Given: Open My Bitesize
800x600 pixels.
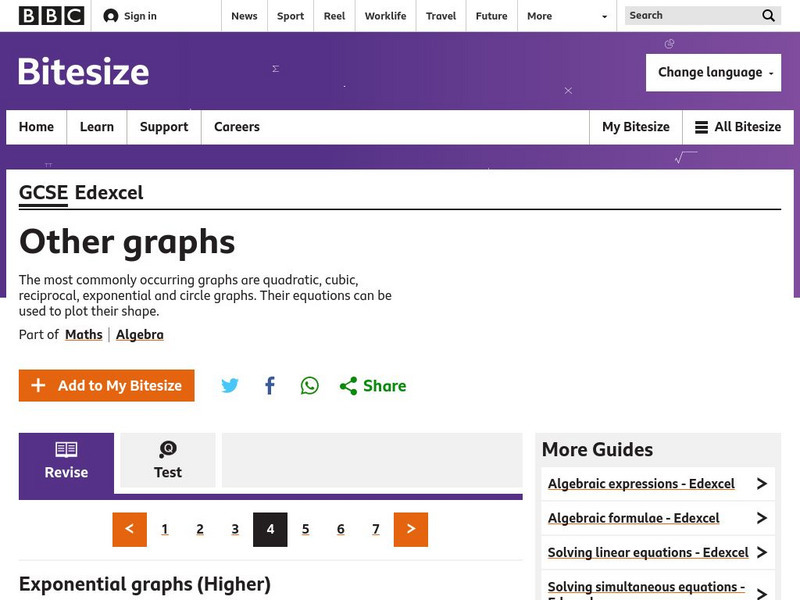Looking at the screenshot, I should (636, 127).
